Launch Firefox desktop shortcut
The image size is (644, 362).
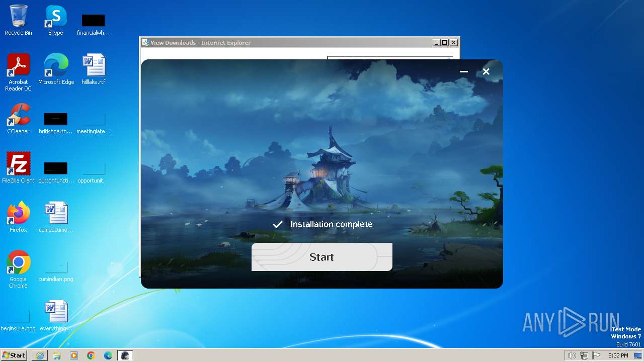18,217
